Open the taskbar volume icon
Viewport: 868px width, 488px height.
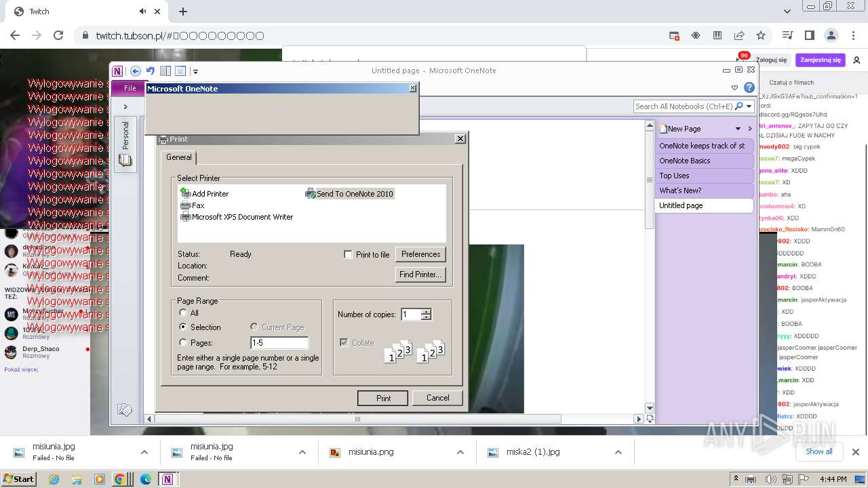tap(770, 479)
